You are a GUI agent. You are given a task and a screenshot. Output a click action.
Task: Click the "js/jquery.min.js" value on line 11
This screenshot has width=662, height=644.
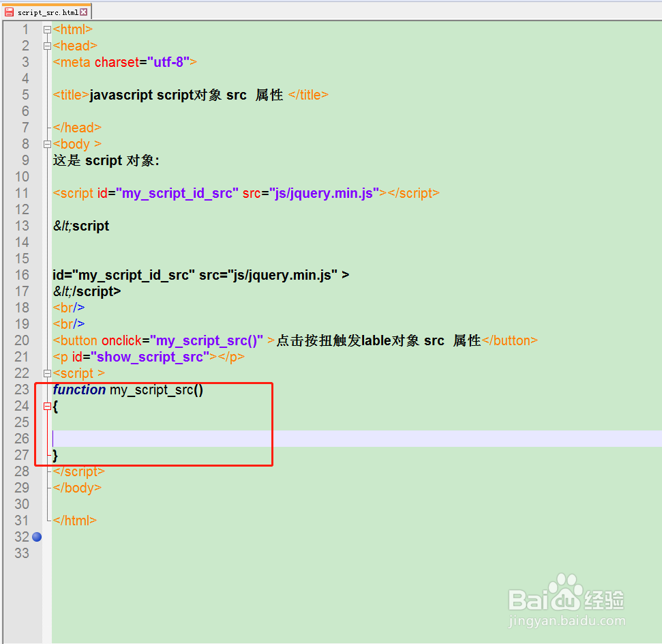pos(325,194)
